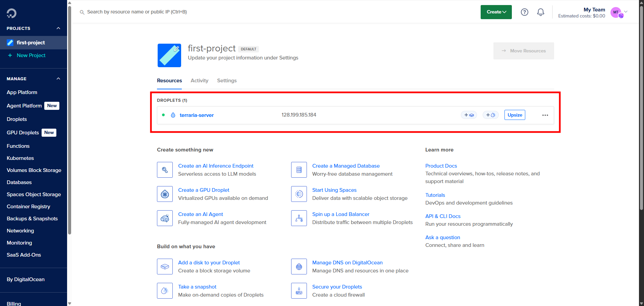
Task: Select the Create a GPU Droplet icon
Action: [165, 194]
